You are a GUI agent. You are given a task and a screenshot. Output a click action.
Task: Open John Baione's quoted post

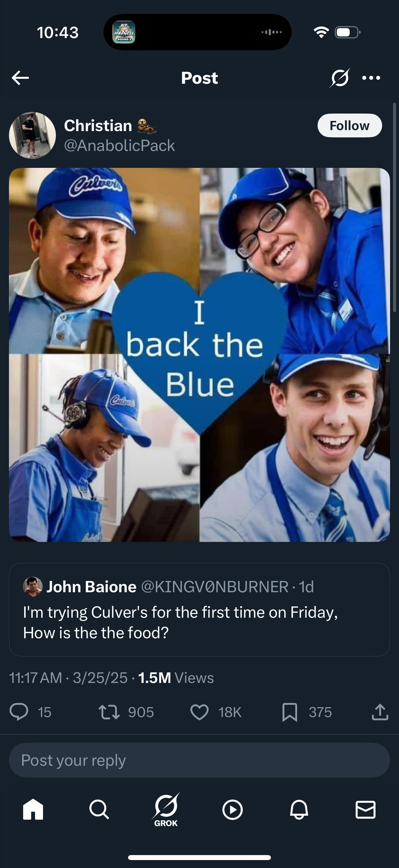coord(199,609)
